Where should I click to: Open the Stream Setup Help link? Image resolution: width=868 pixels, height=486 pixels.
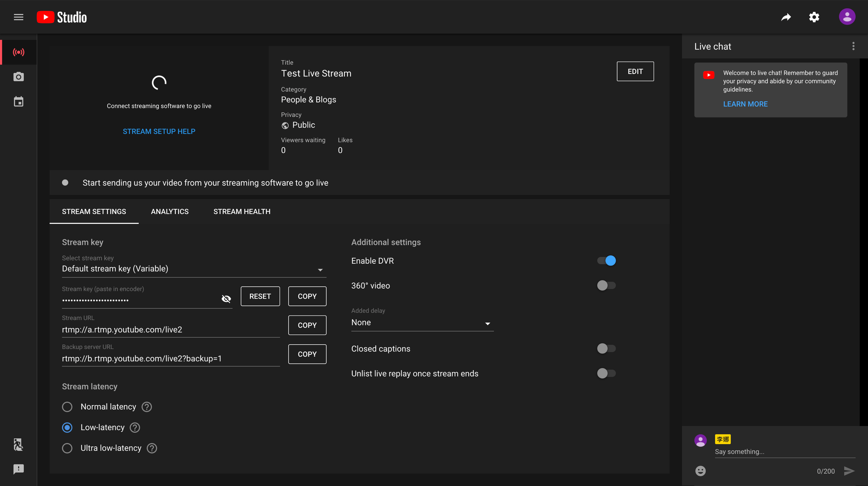(159, 132)
